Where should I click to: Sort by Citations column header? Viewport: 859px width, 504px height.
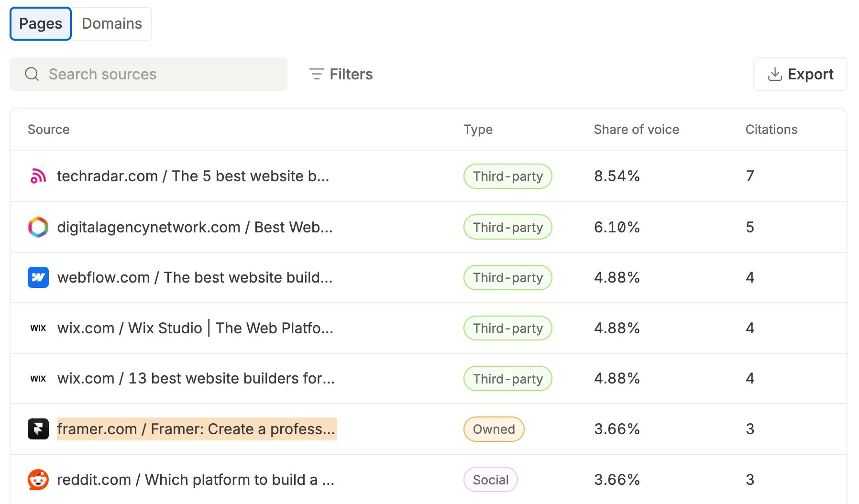click(771, 130)
